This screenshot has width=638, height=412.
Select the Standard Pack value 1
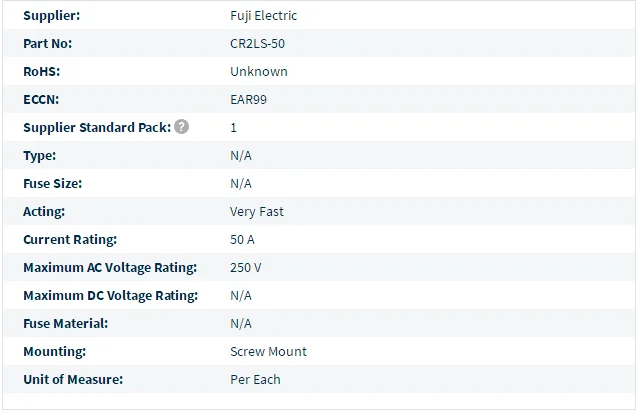[x=234, y=128]
